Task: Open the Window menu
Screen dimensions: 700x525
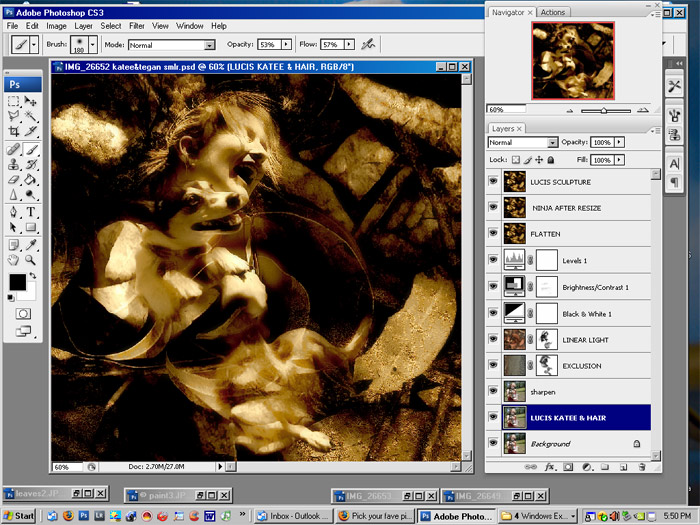Action: point(189,26)
